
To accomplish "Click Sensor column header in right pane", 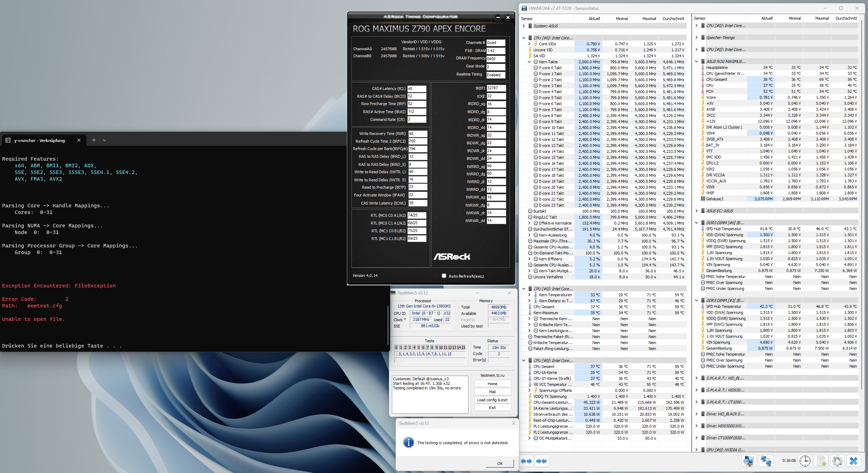I will click(x=719, y=19).
